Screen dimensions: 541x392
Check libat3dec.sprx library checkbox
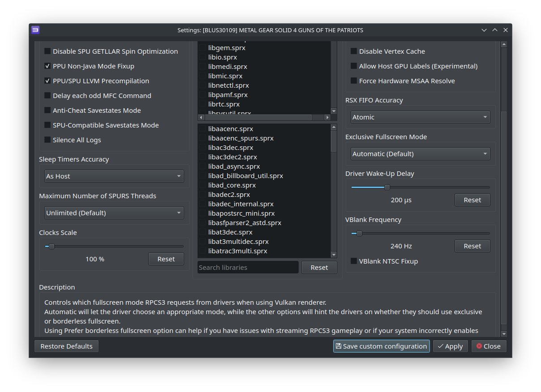click(203, 232)
